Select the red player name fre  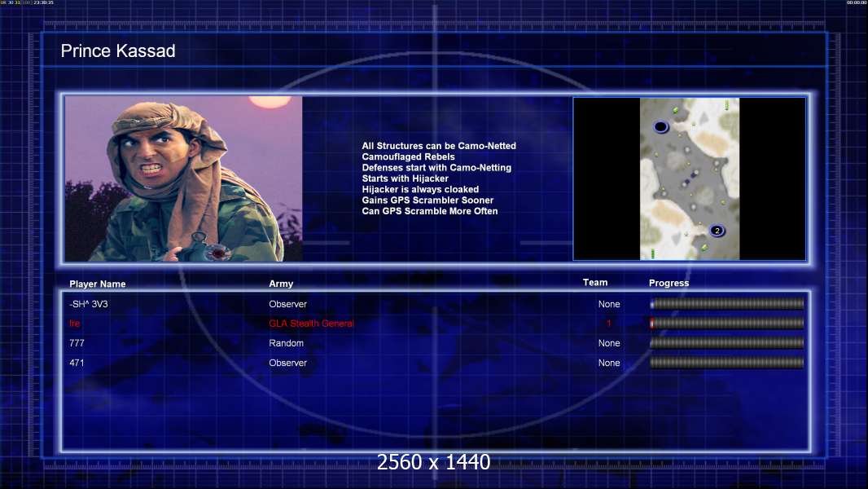75,324
